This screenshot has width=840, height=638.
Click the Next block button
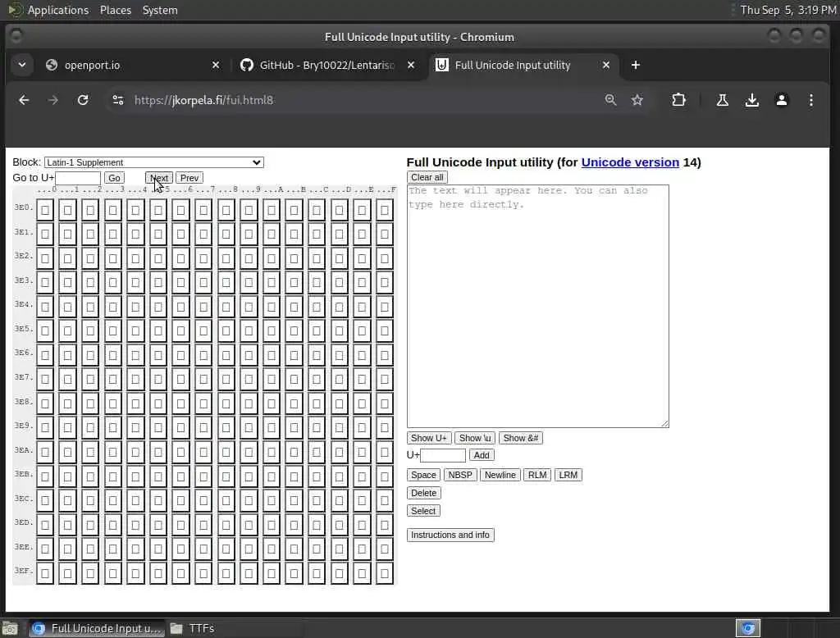coord(159,178)
